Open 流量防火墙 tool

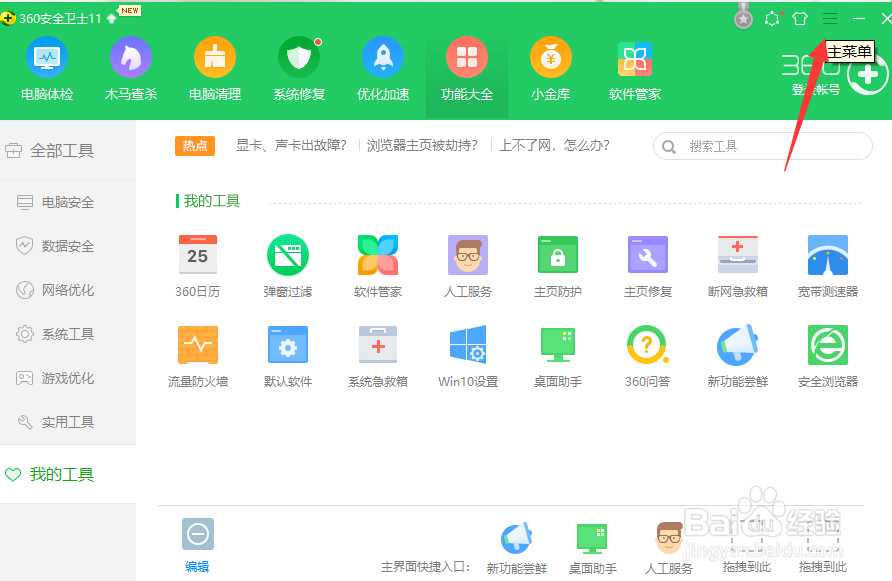point(197,356)
